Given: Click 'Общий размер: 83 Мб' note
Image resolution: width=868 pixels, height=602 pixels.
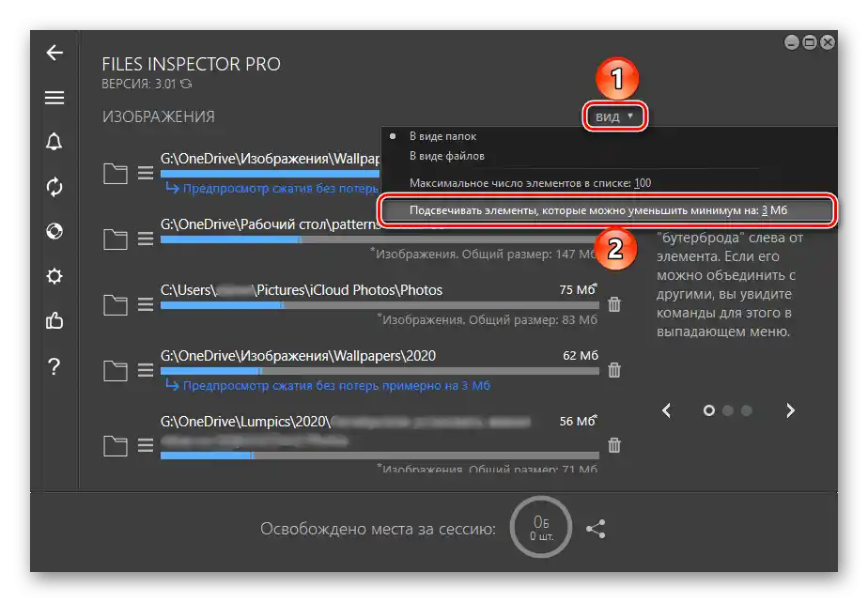Looking at the screenshot, I should [533, 320].
